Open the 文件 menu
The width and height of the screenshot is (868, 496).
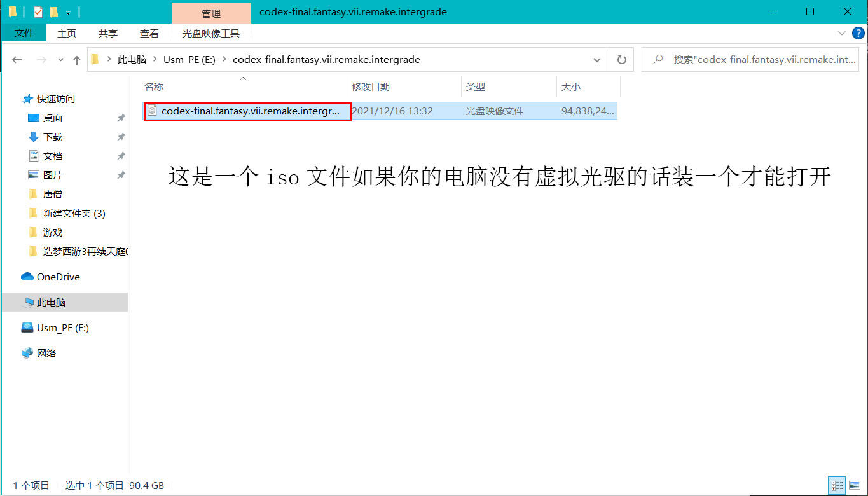point(24,33)
